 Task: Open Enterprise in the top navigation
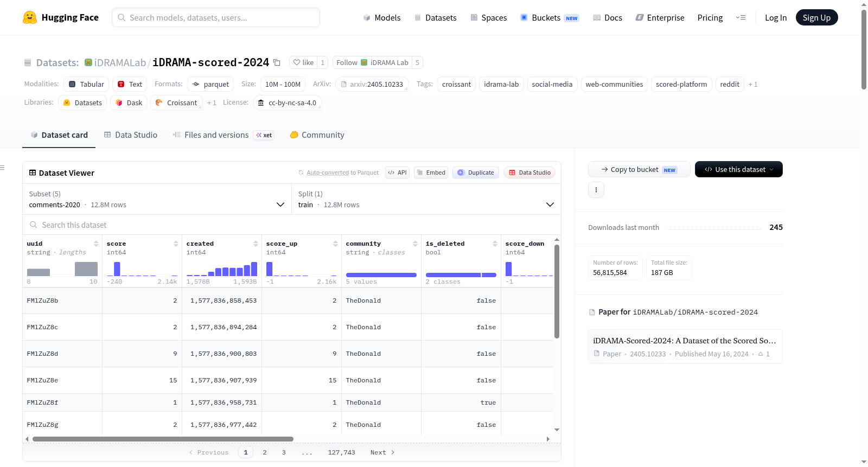pos(660,17)
